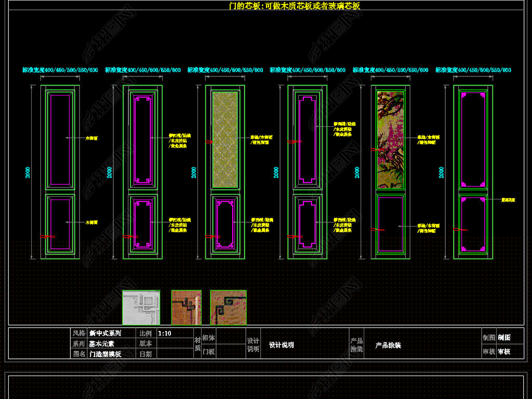Click the gold lattice panel of the third door

[225, 139]
